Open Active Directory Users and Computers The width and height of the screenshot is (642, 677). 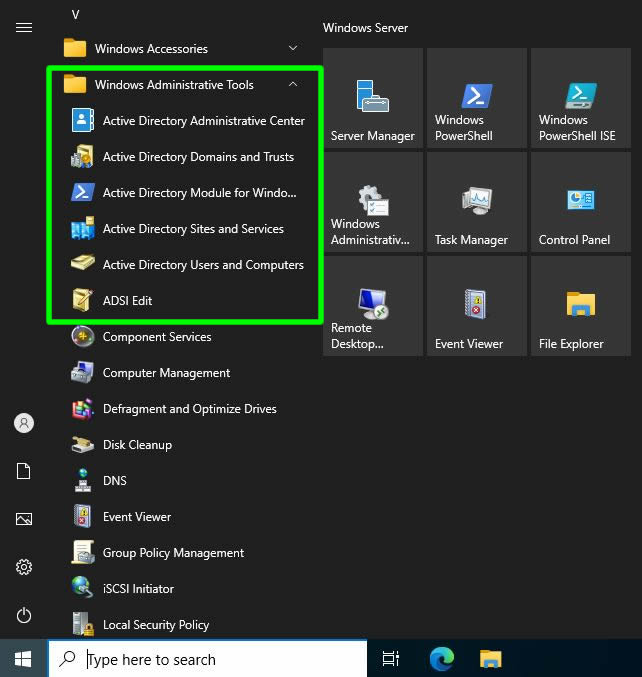pyautogui.click(x=202, y=265)
